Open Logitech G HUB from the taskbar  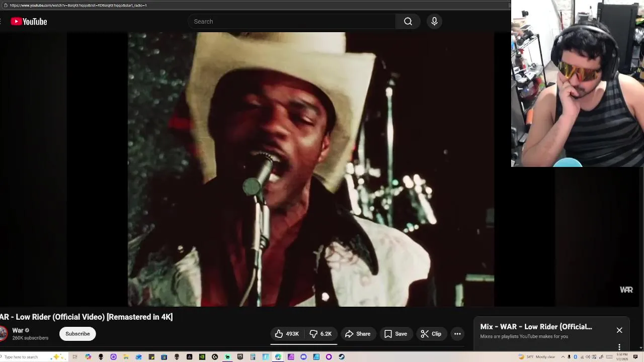pyautogui.click(x=215, y=357)
